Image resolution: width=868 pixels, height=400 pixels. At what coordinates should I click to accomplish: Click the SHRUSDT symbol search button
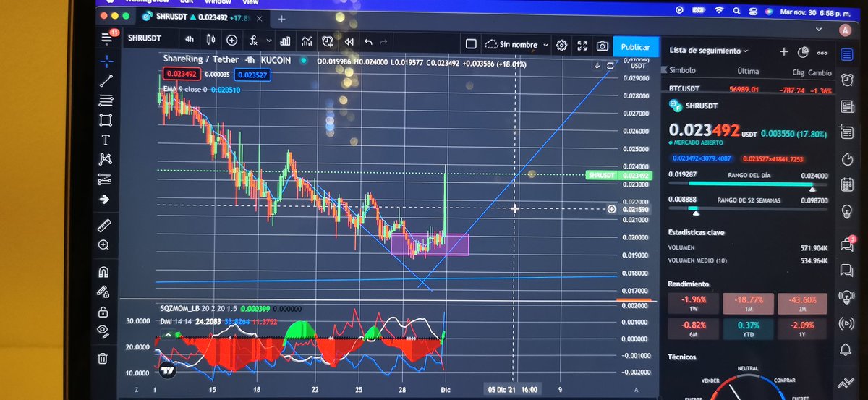coord(145,38)
